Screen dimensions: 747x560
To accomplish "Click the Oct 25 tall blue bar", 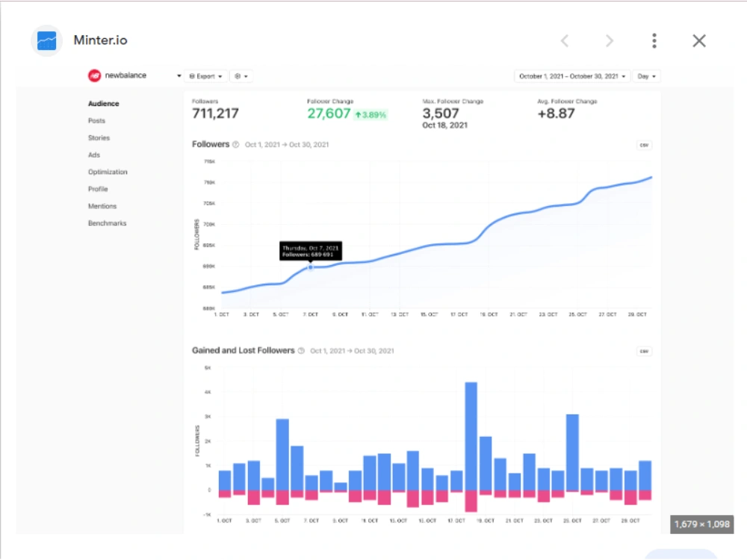I will point(572,452).
